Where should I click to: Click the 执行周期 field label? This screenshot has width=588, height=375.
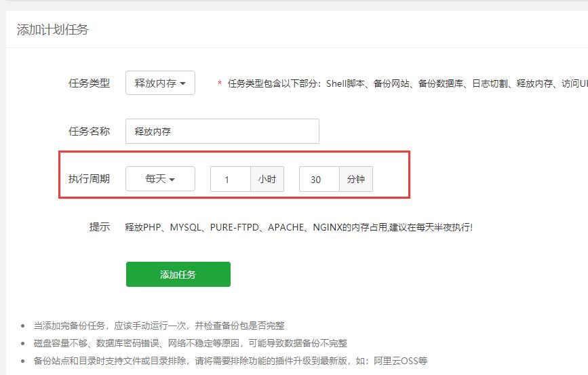coord(89,179)
